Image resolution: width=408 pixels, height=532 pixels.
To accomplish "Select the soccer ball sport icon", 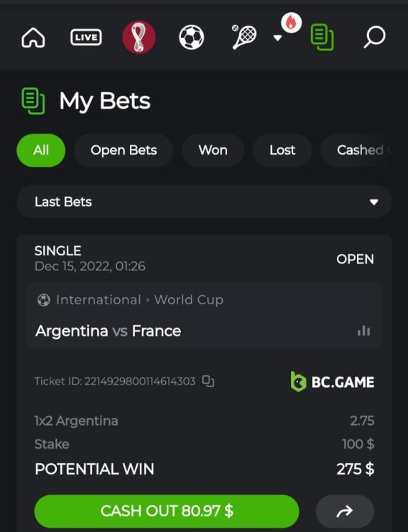I will tap(192, 38).
